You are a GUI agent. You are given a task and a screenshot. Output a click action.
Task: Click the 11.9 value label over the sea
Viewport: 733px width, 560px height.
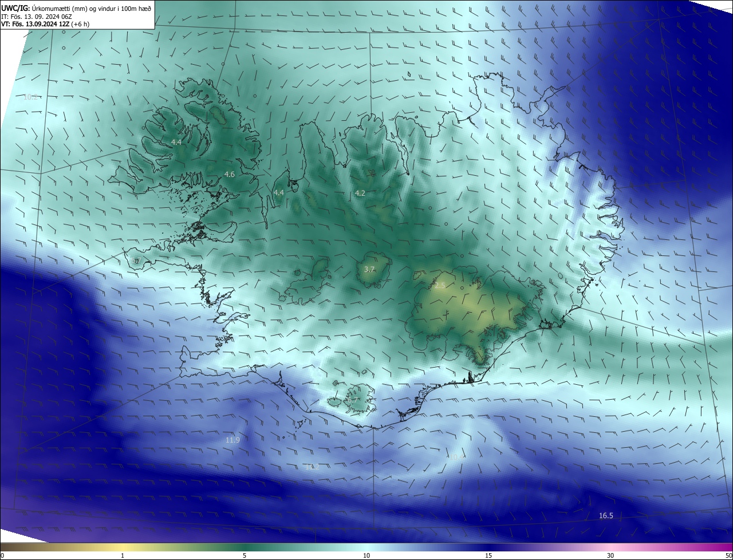232,440
